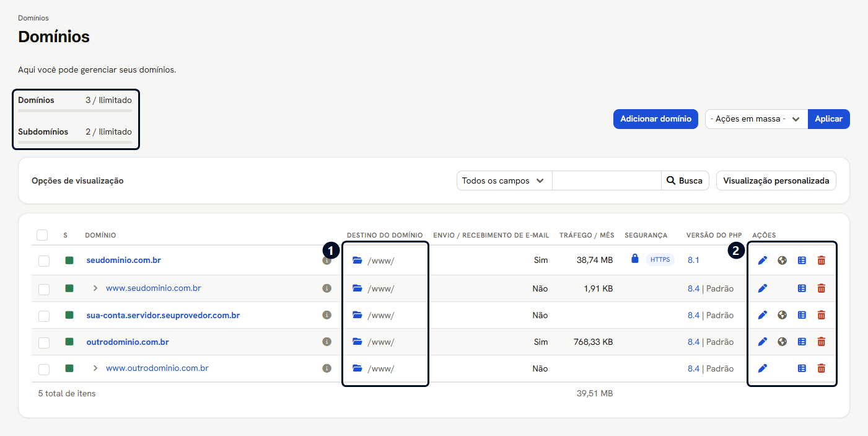Click the Domínios breadcrumb at top
The image size is (868, 436).
point(33,18)
